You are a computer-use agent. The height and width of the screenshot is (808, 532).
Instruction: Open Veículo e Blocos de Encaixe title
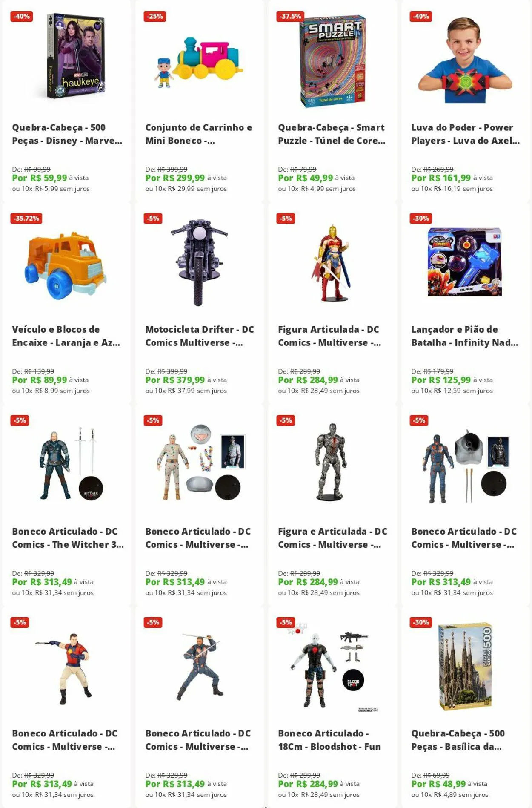tap(66, 336)
